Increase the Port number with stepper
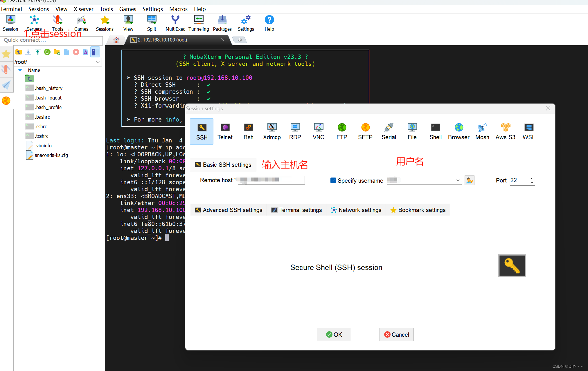This screenshot has width=588, height=371. tap(532, 178)
